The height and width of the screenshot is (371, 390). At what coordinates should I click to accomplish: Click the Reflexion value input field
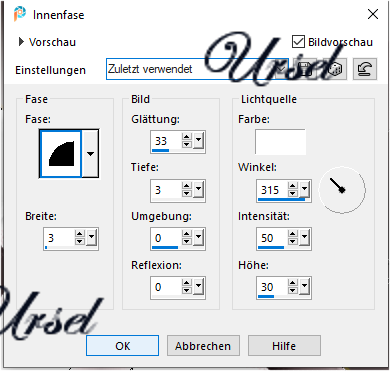point(166,287)
